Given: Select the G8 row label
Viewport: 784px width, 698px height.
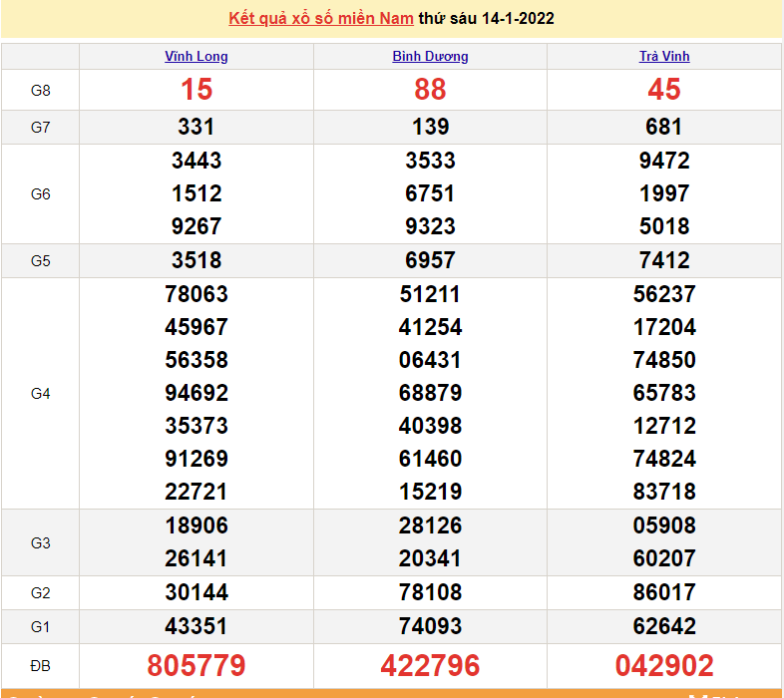Looking at the screenshot, I should 40,91.
